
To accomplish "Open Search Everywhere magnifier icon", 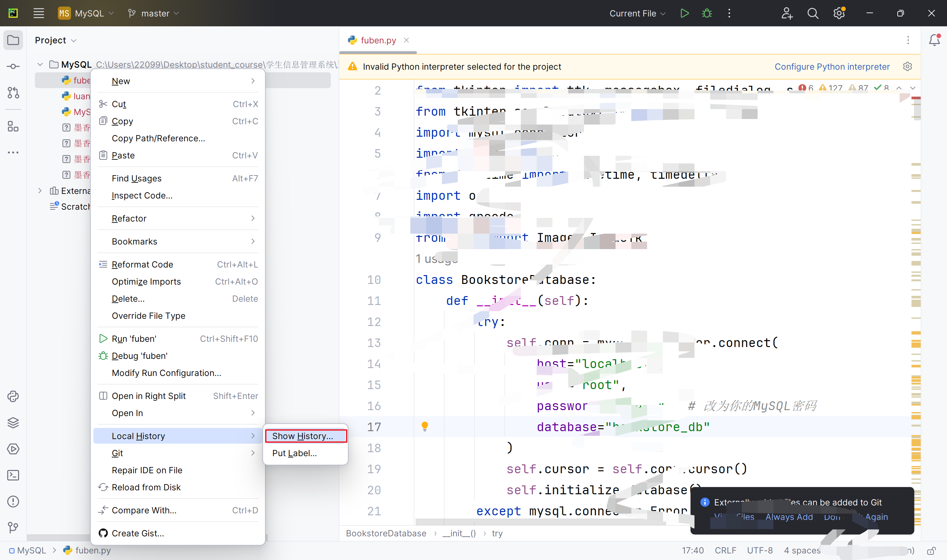I will coord(813,13).
